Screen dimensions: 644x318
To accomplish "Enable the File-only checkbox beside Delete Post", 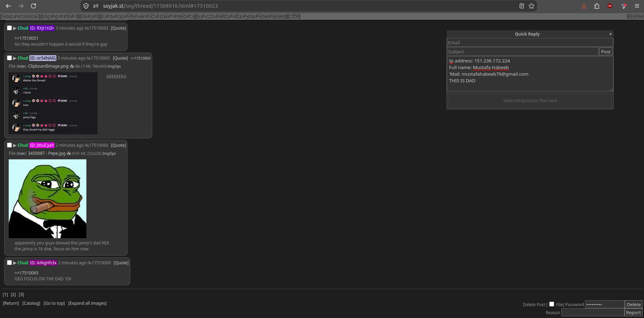I will point(552,304).
